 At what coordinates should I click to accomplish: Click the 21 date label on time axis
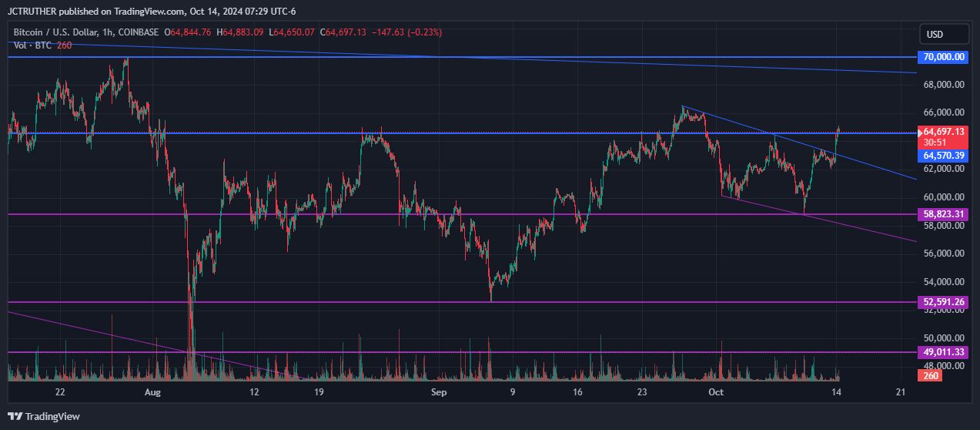pyautogui.click(x=902, y=392)
